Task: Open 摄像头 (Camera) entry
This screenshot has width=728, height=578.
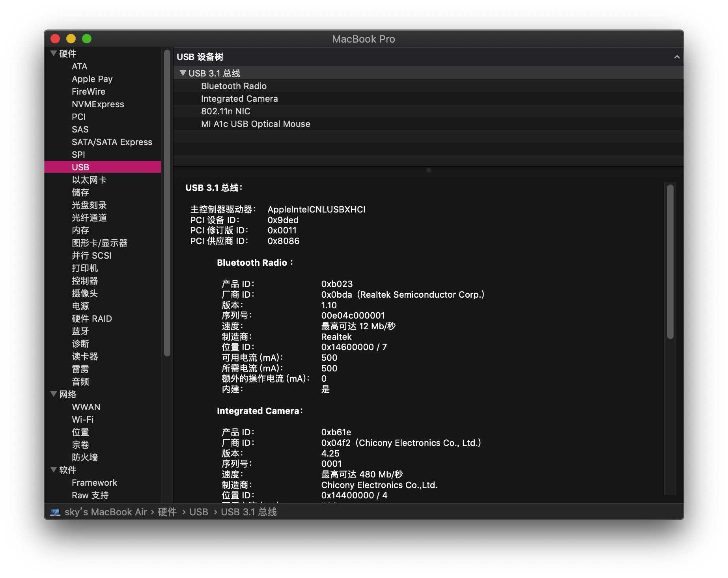Action: pos(85,293)
